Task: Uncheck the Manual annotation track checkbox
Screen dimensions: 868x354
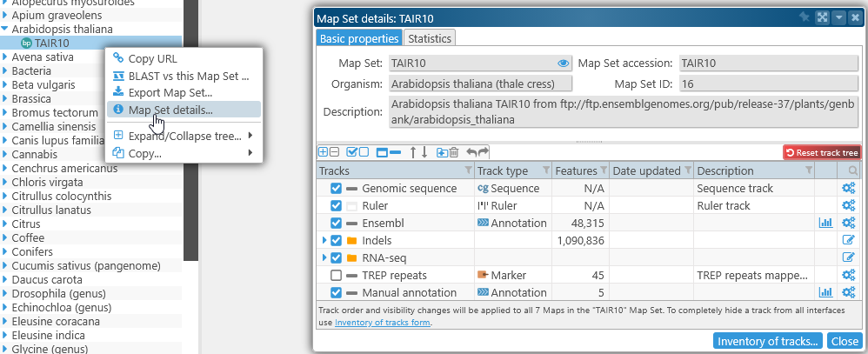Action: point(336,292)
